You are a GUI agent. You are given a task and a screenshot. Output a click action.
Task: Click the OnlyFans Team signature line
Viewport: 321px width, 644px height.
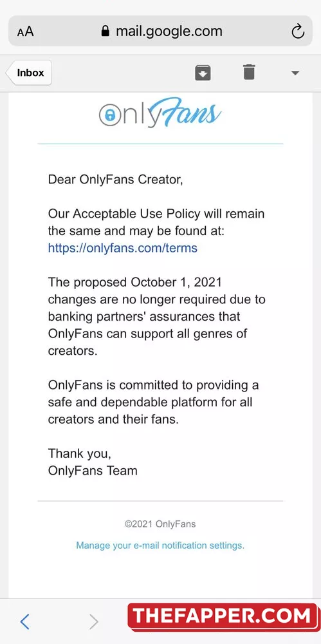click(93, 470)
